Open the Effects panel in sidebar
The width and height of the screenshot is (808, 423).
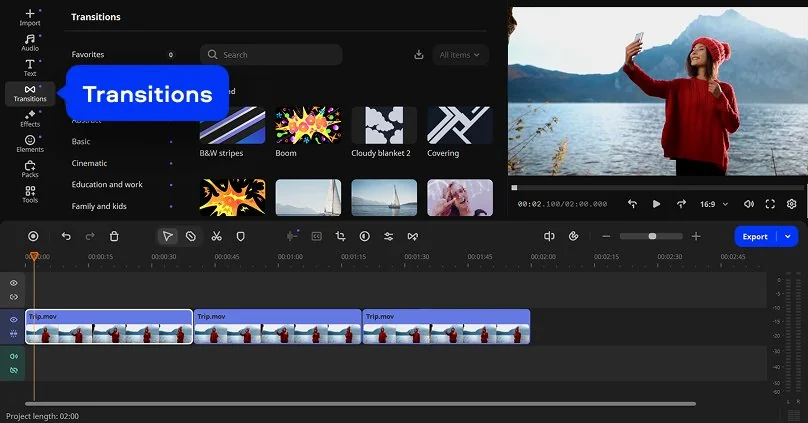pos(30,119)
